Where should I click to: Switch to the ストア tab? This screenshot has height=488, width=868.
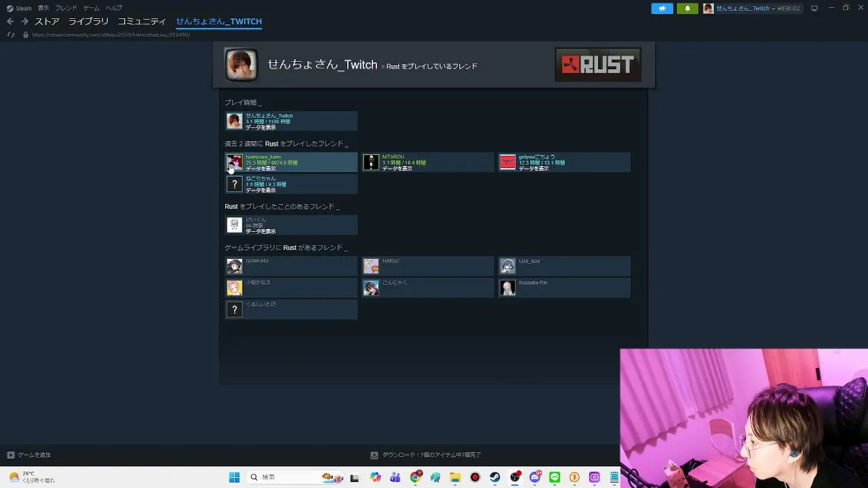click(47, 22)
